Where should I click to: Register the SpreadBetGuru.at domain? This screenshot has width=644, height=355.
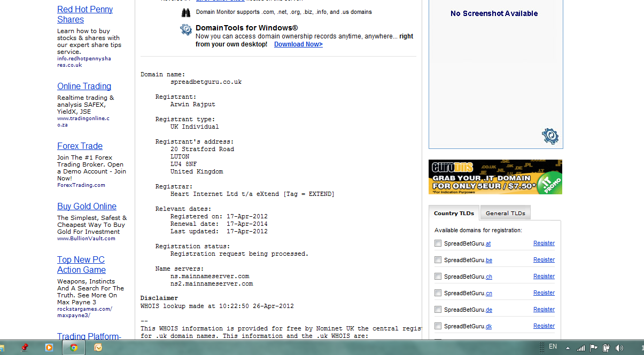click(x=544, y=243)
